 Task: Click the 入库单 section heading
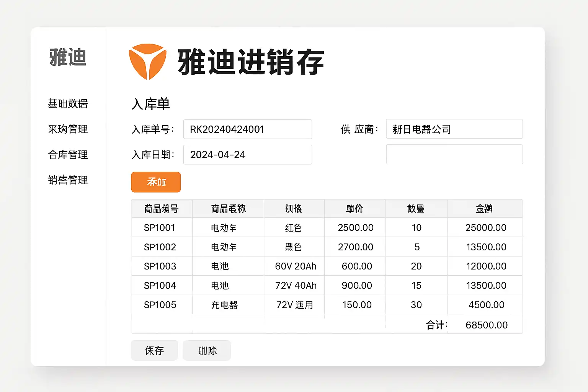pyautogui.click(x=150, y=104)
